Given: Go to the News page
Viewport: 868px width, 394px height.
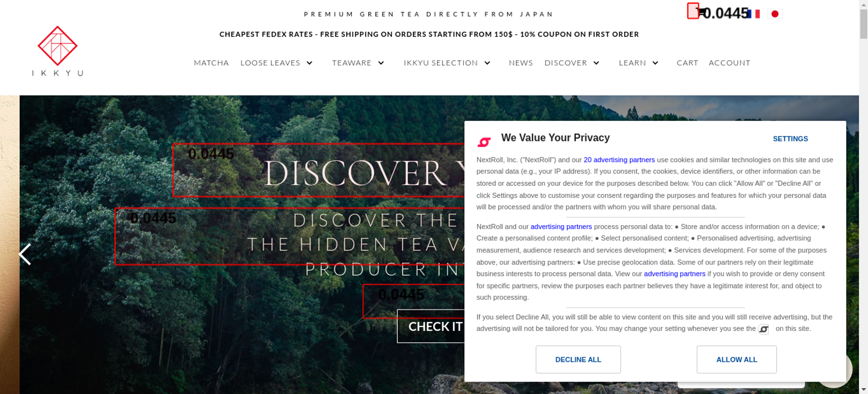Looking at the screenshot, I should [521, 63].
